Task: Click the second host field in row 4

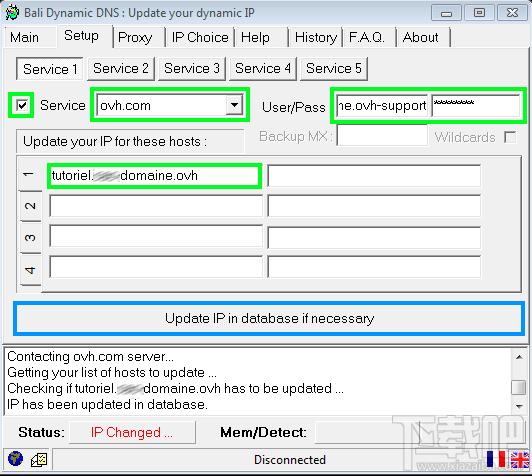Action: [x=374, y=267]
